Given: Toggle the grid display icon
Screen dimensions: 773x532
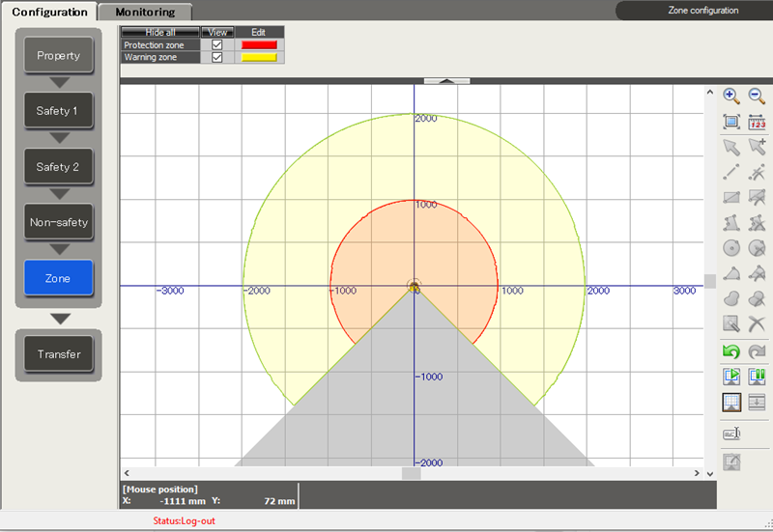Looking at the screenshot, I should tap(731, 403).
